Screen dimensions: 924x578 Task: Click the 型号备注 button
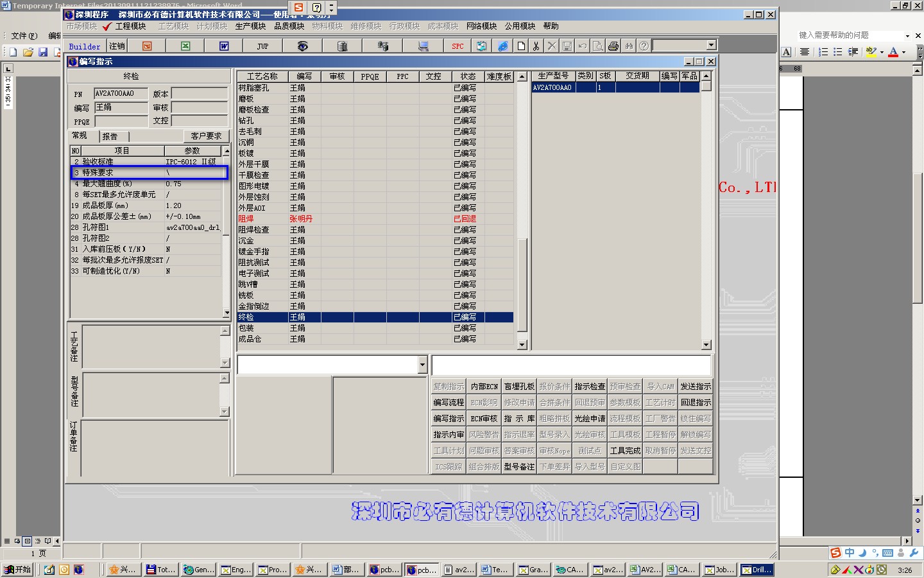[519, 467]
